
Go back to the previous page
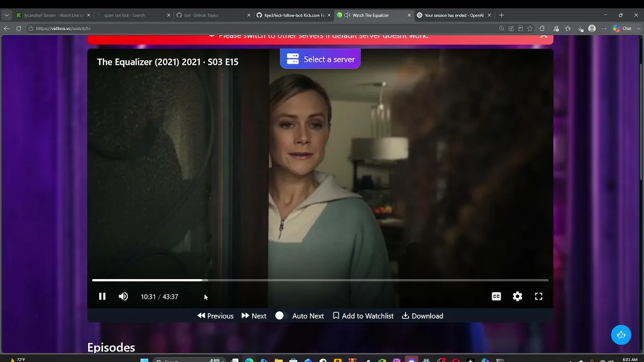7,29
